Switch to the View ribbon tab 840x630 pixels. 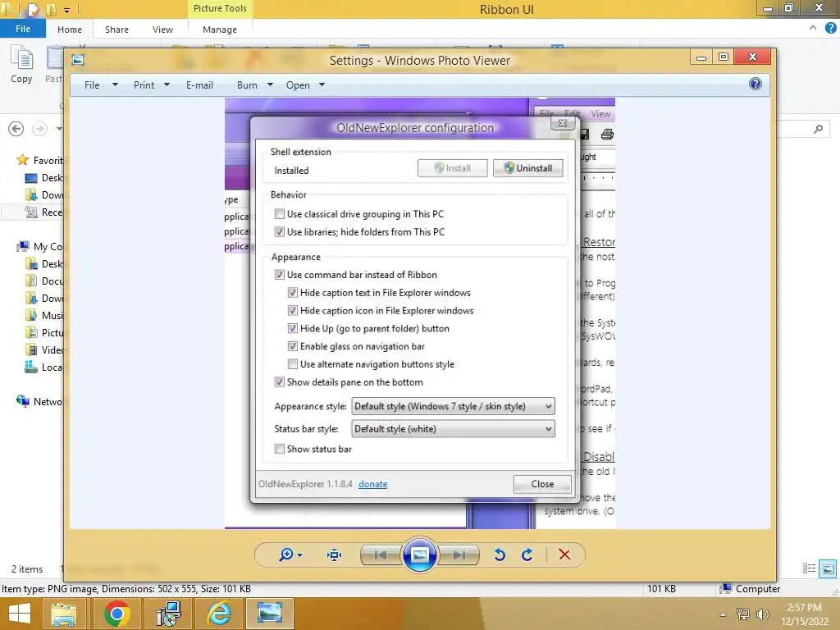(x=162, y=30)
